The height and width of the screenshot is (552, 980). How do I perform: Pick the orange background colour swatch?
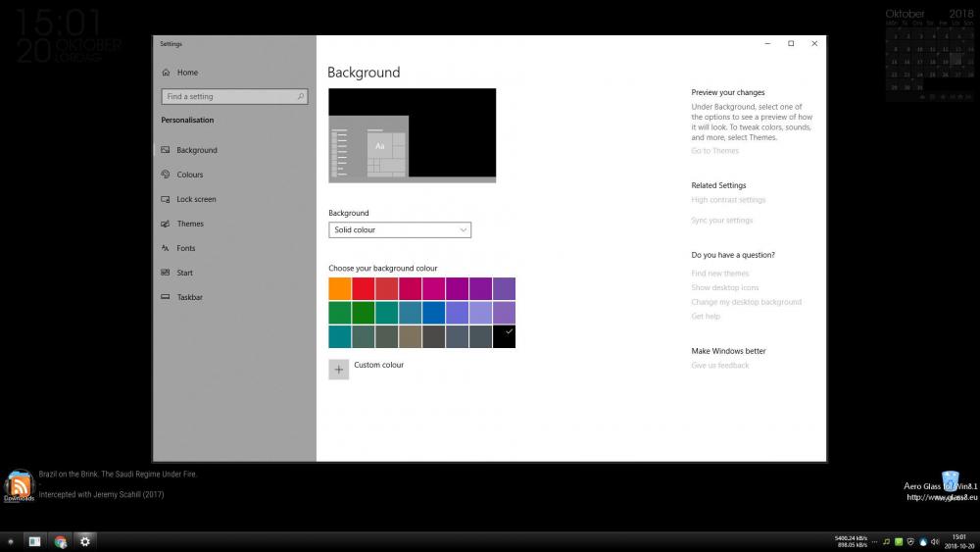340,289
